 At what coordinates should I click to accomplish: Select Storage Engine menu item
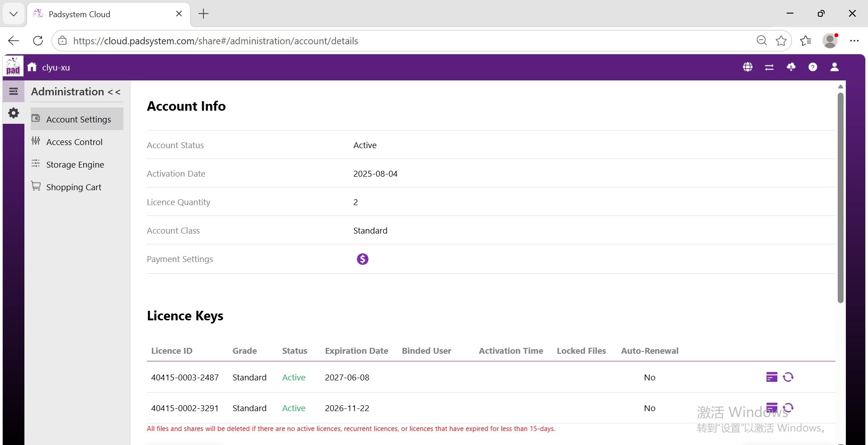(x=77, y=164)
